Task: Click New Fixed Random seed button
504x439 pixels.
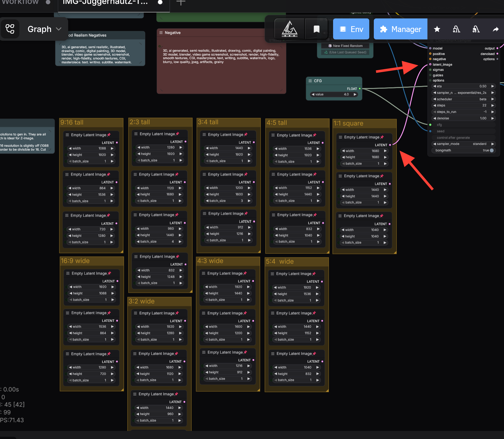Action: tap(345, 46)
